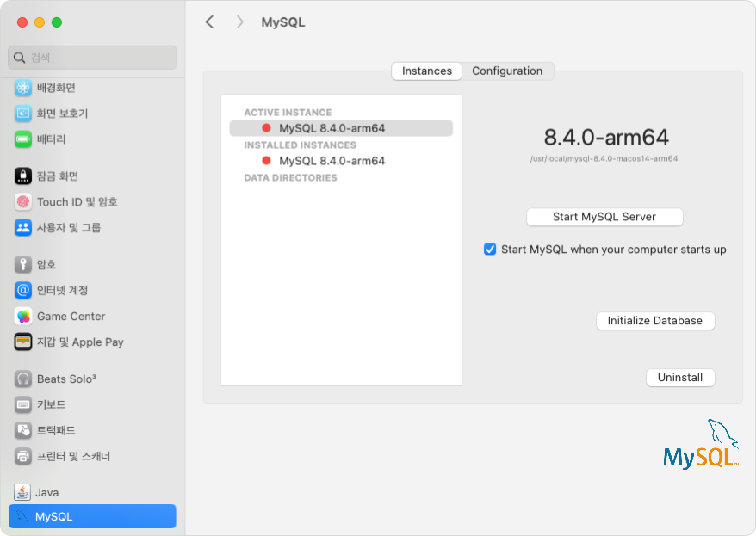This screenshot has height=536, width=756.
Task: Open the 지갑 및 Apple Pay wallet icon
Action: pyautogui.click(x=23, y=342)
